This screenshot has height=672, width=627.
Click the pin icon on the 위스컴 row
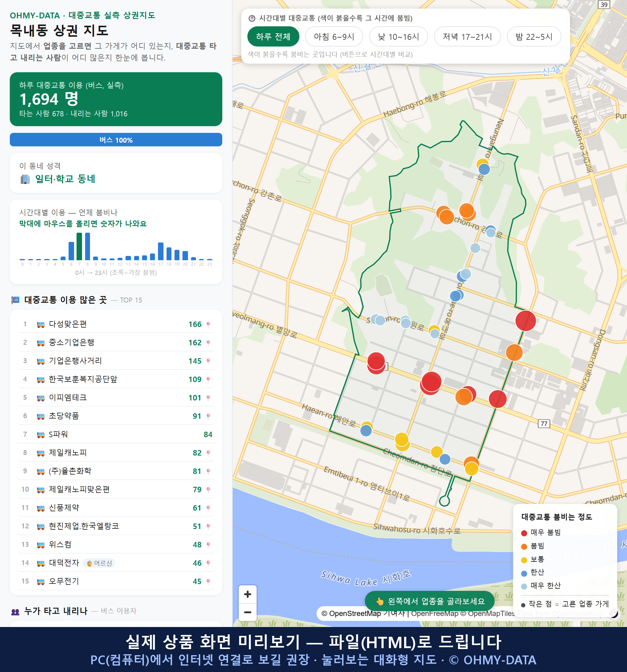tap(208, 545)
